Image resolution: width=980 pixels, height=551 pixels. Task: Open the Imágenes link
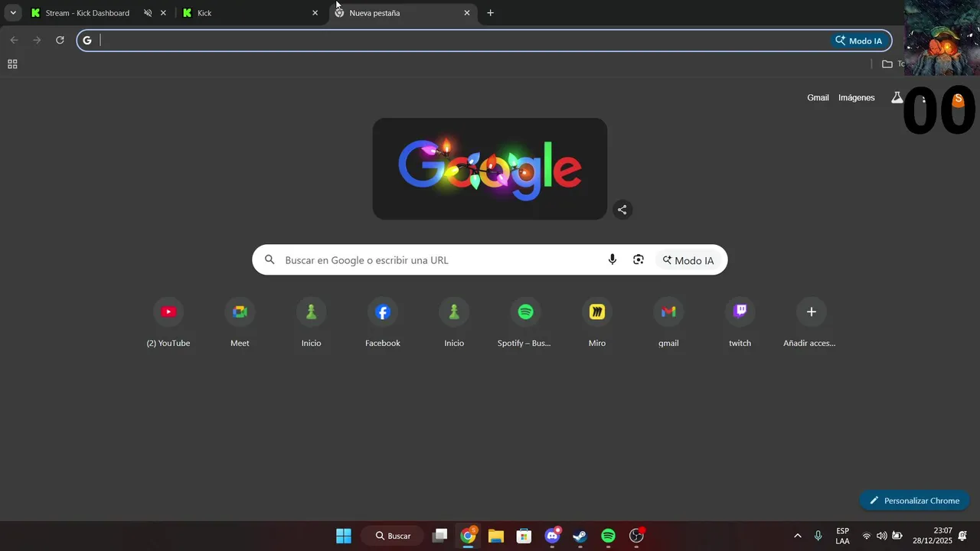[856, 98]
